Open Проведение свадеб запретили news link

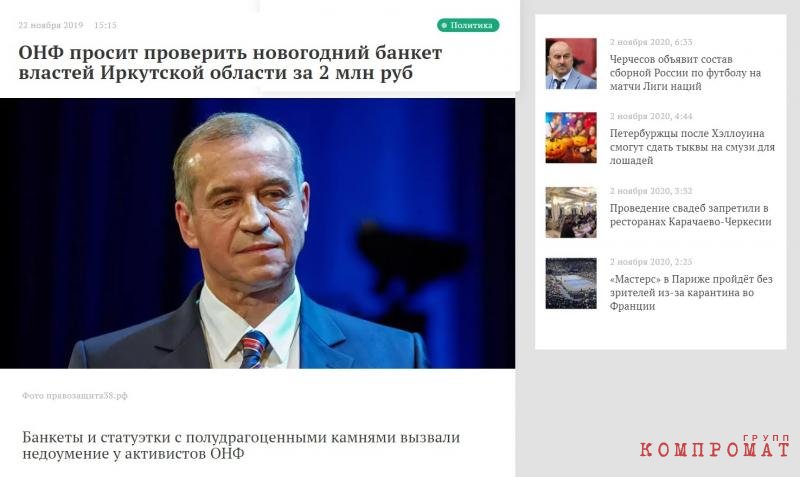690,215
